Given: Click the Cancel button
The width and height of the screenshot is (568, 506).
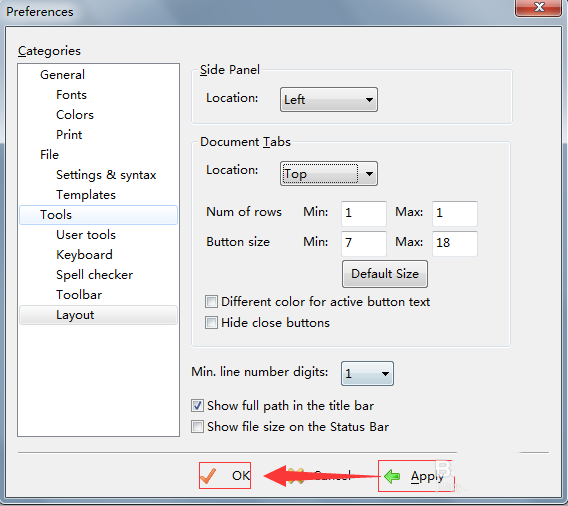Looking at the screenshot, I should coord(319,476).
